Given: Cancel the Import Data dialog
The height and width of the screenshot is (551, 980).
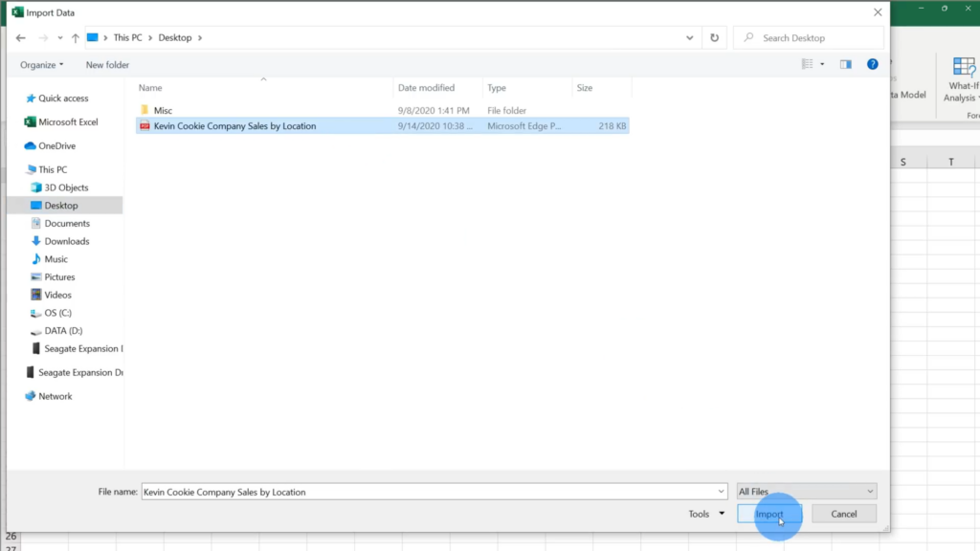Looking at the screenshot, I should 843,514.
